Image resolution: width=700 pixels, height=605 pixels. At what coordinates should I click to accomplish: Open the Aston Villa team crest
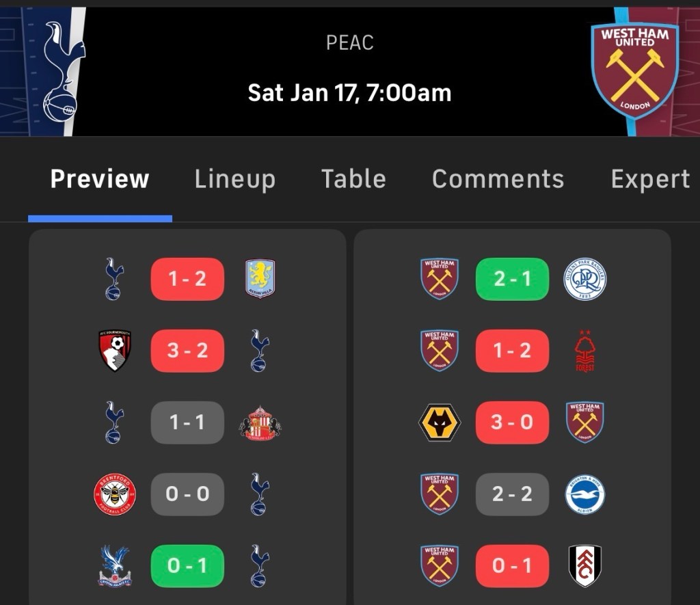coord(260,279)
